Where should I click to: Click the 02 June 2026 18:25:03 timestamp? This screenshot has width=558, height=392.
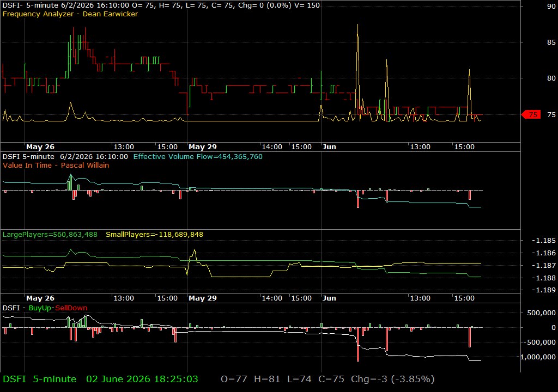pos(142,379)
